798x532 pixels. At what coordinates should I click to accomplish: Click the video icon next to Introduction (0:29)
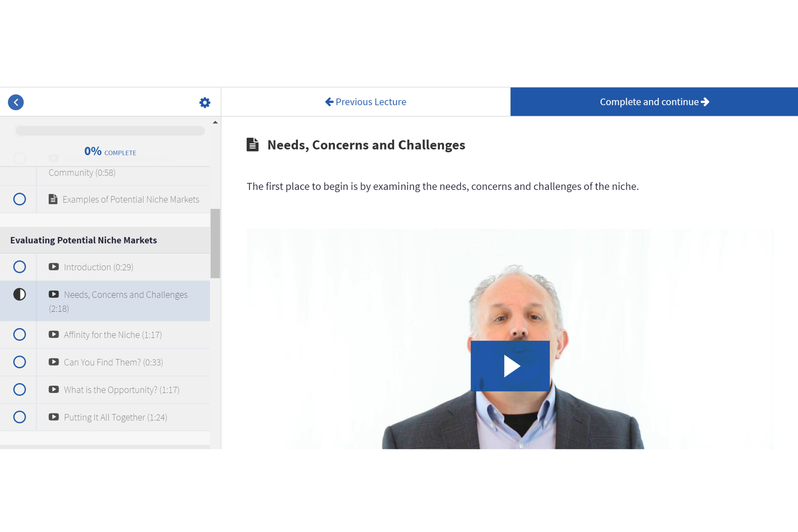(53, 267)
